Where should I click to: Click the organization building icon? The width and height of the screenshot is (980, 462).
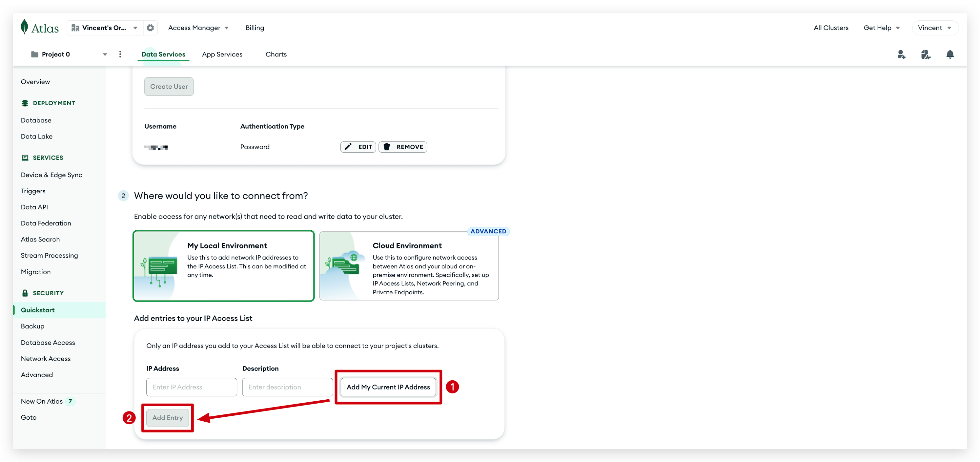(75, 28)
